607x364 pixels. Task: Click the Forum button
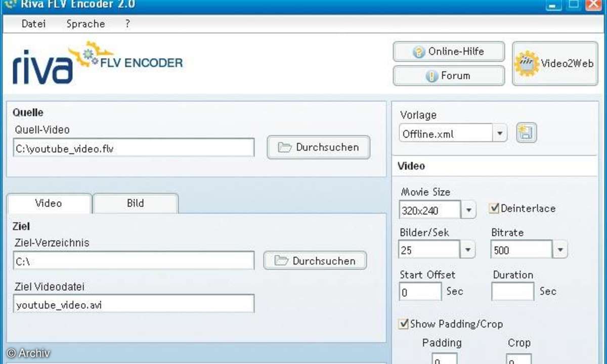pos(449,76)
